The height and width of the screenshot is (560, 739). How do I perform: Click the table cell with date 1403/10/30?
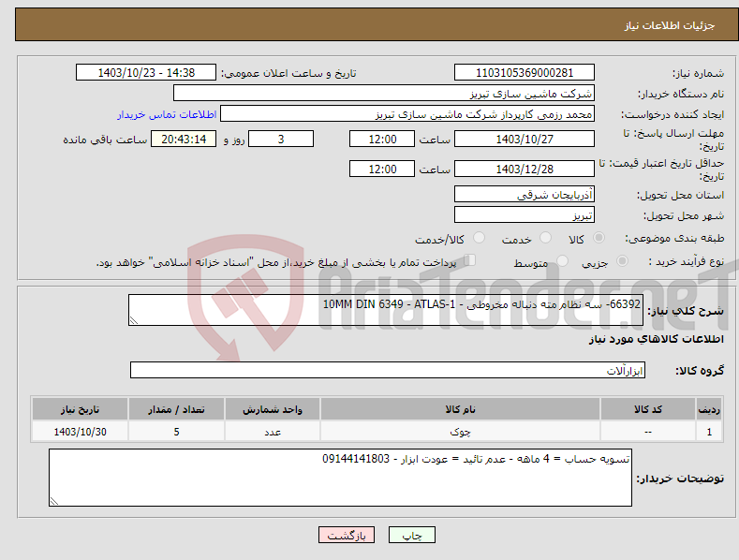(x=81, y=432)
